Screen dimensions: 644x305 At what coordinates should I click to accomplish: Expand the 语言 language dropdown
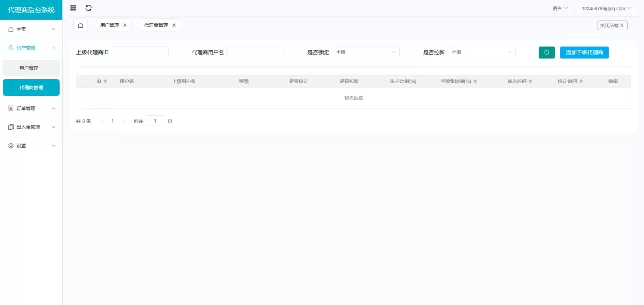pyautogui.click(x=559, y=8)
